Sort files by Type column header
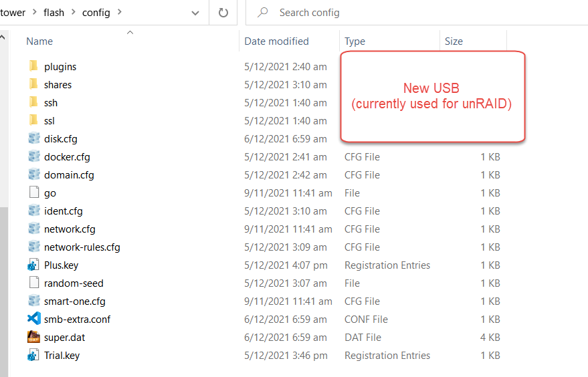Image resolution: width=588 pixels, height=377 pixels. coord(355,41)
